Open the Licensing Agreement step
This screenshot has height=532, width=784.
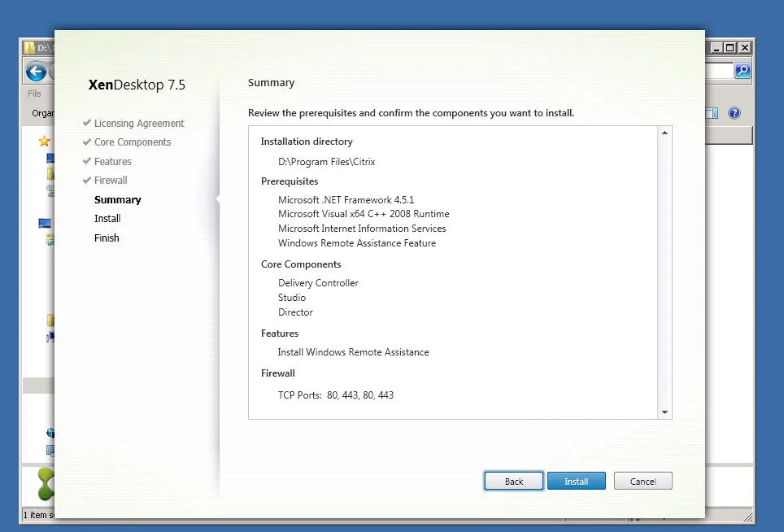139,123
